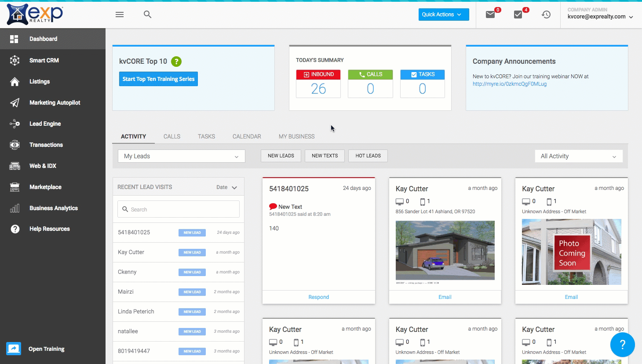This screenshot has width=642, height=364.
Task: Toggle the hamburger menu icon
Action: 120,15
